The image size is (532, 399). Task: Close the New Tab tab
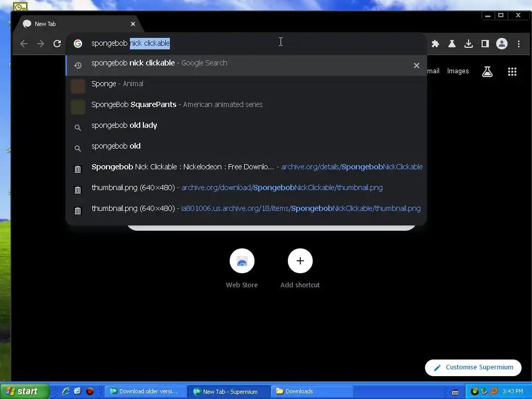(x=133, y=24)
